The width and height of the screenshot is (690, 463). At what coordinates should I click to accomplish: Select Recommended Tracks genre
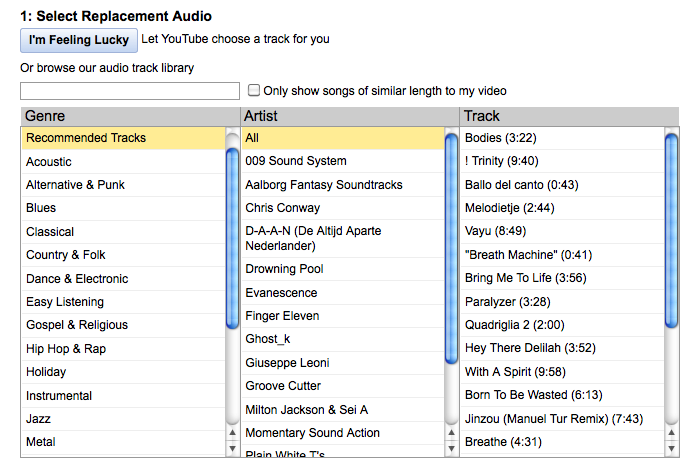86,138
